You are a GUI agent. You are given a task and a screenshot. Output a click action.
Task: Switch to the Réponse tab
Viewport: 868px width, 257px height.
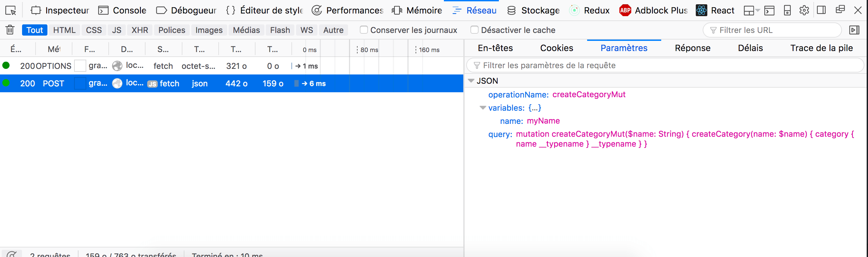click(692, 48)
